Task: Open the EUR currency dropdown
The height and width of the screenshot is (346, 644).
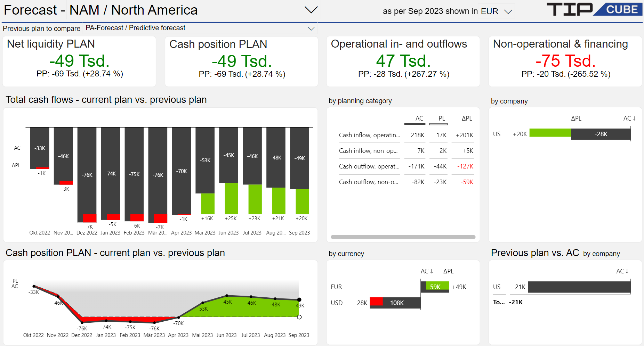Action: coord(508,11)
